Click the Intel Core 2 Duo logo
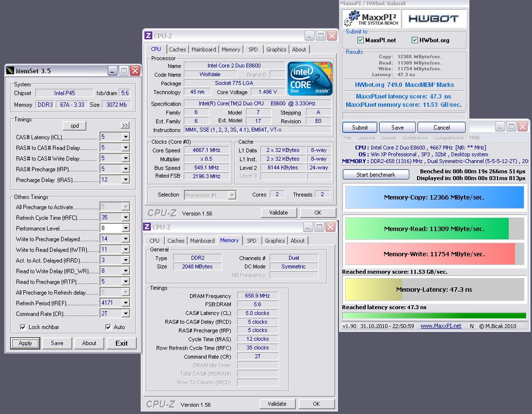The width and height of the screenshot is (532, 414). pyautogui.click(x=310, y=78)
